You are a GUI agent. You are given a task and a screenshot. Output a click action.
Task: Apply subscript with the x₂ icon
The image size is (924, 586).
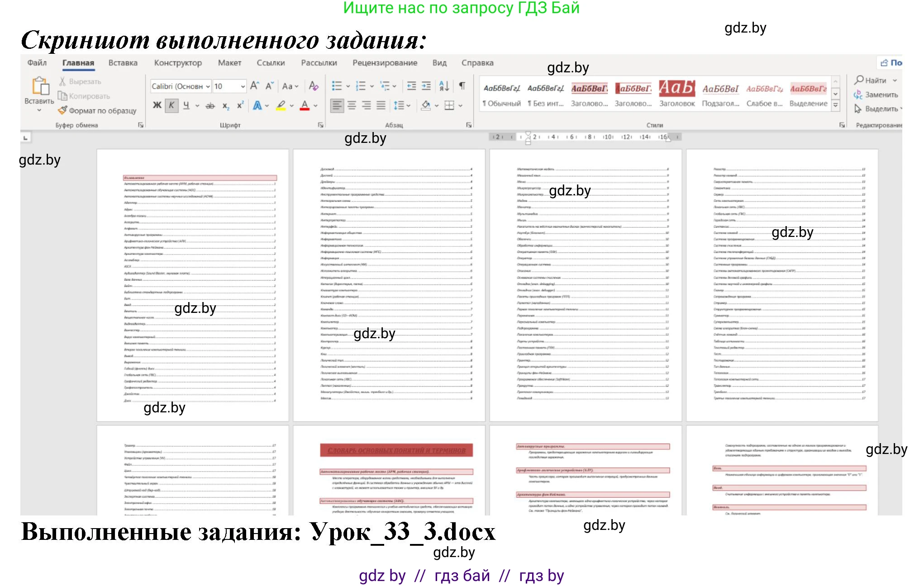click(x=225, y=106)
